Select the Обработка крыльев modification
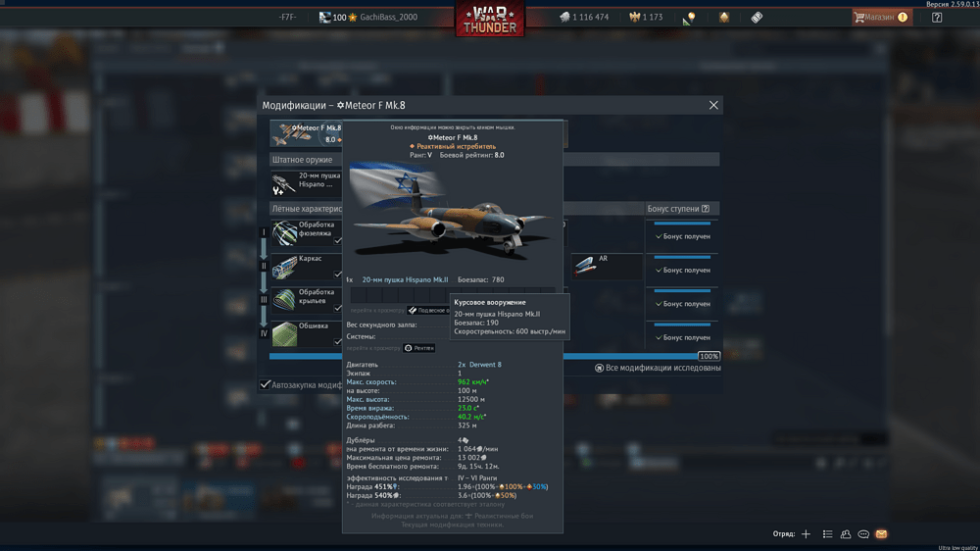This screenshot has height=551, width=980. (x=306, y=300)
